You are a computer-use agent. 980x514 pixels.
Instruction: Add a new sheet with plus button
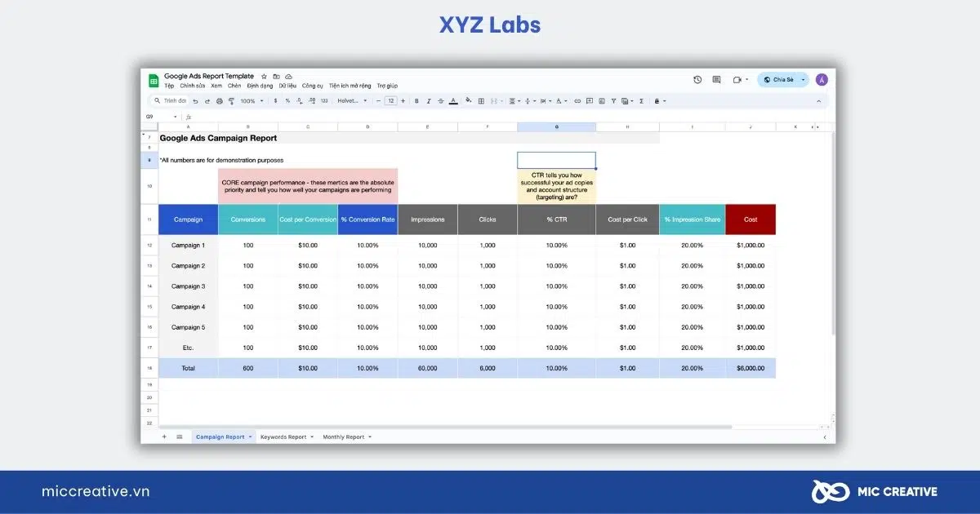point(163,437)
